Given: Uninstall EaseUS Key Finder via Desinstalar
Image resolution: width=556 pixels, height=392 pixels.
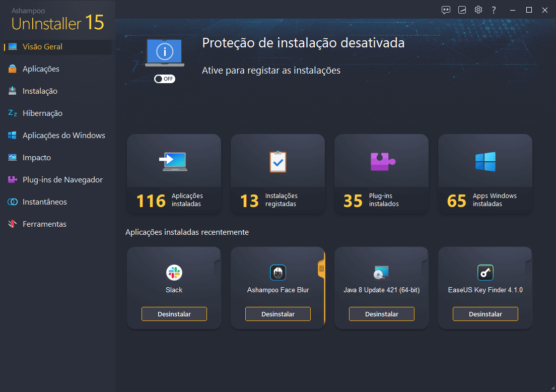Looking at the screenshot, I should tap(485, 314).
